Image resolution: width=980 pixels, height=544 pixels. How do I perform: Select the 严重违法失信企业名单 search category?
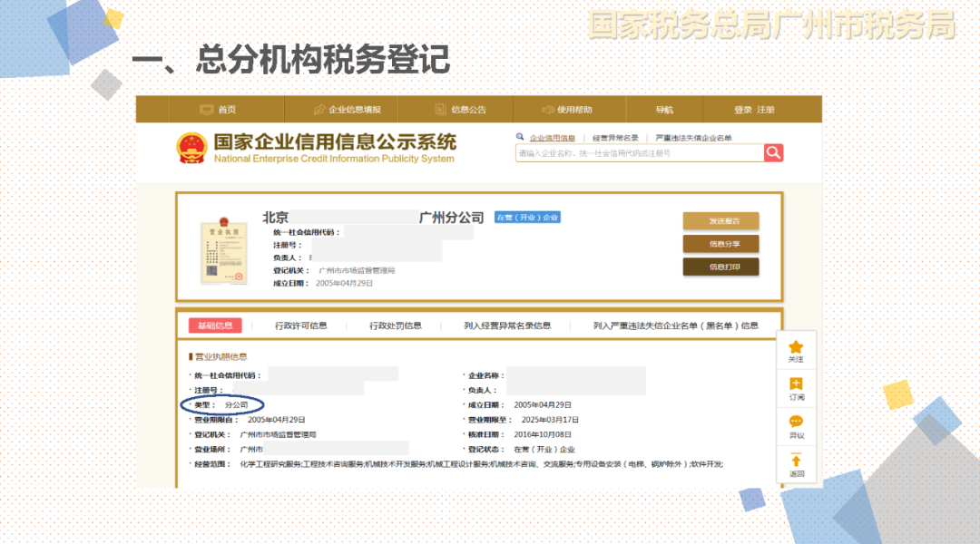pyautogui.click(x=693, y=138)
